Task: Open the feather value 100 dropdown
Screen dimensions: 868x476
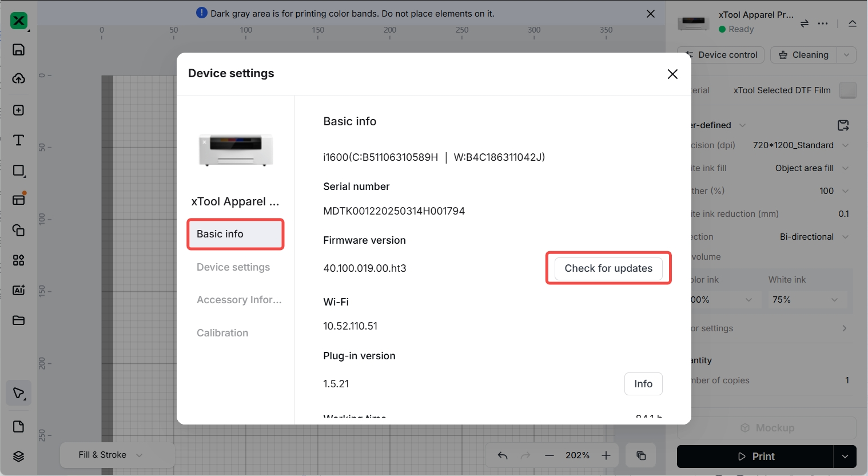Action: tap(834, 191)
